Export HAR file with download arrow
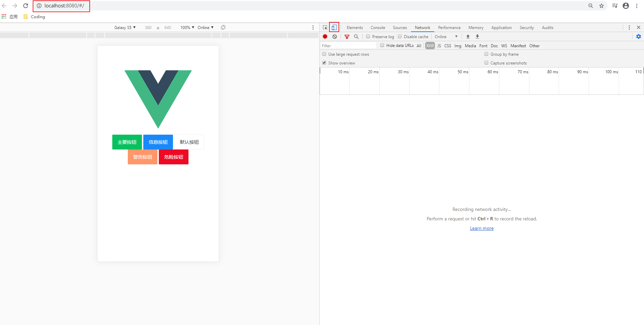 pos(477,36)
